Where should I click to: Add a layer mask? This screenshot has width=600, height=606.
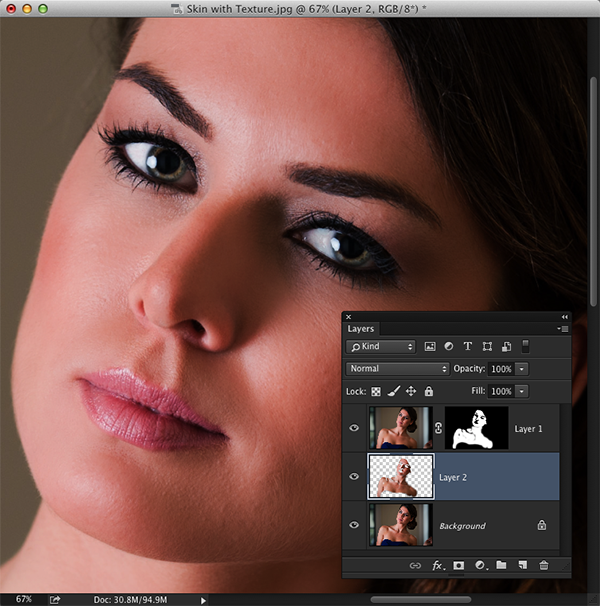point(459,566)
